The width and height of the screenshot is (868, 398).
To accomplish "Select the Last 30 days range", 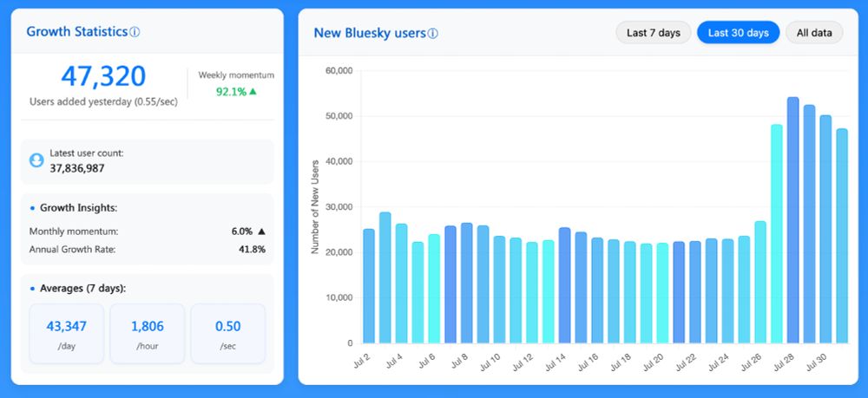I will pos(738,33).
